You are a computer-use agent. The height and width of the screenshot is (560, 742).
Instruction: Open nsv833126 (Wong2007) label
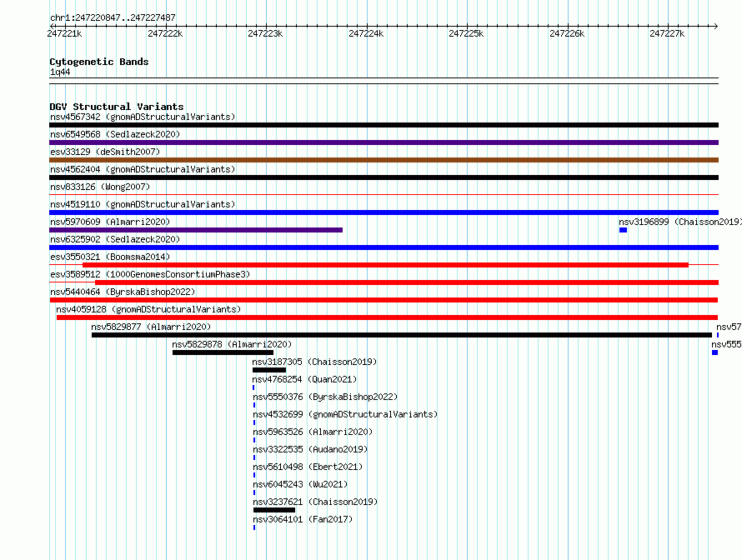100,187
